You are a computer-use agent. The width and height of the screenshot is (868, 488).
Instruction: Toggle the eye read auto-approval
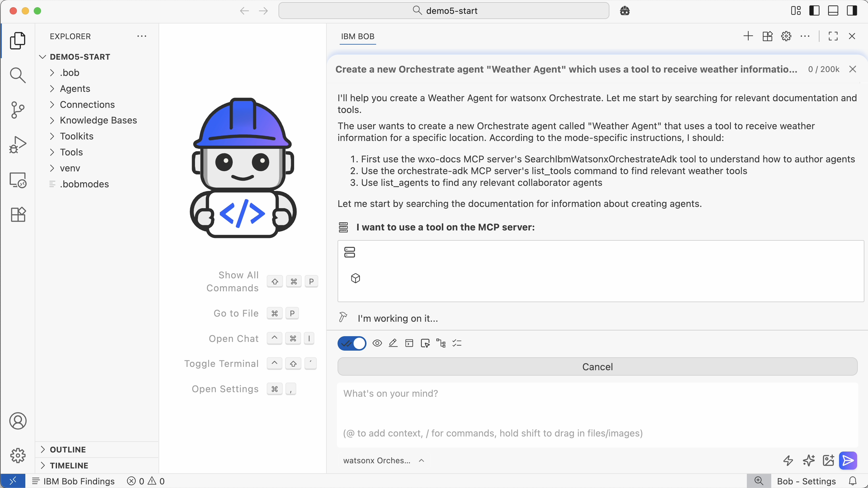coord(377,343)
